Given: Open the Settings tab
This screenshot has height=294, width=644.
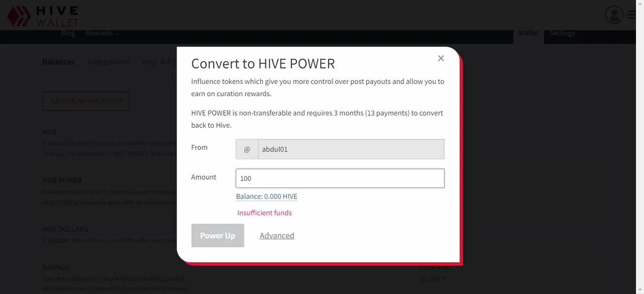Looking at the screenshot, I should [x=562, y=33].
